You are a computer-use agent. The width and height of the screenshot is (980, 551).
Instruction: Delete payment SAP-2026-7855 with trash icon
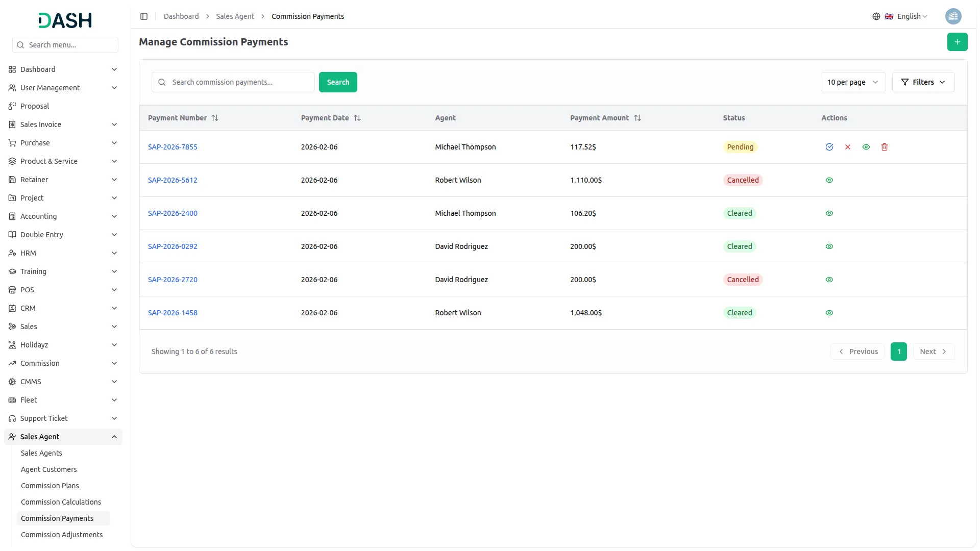click(x=884, y=147)
